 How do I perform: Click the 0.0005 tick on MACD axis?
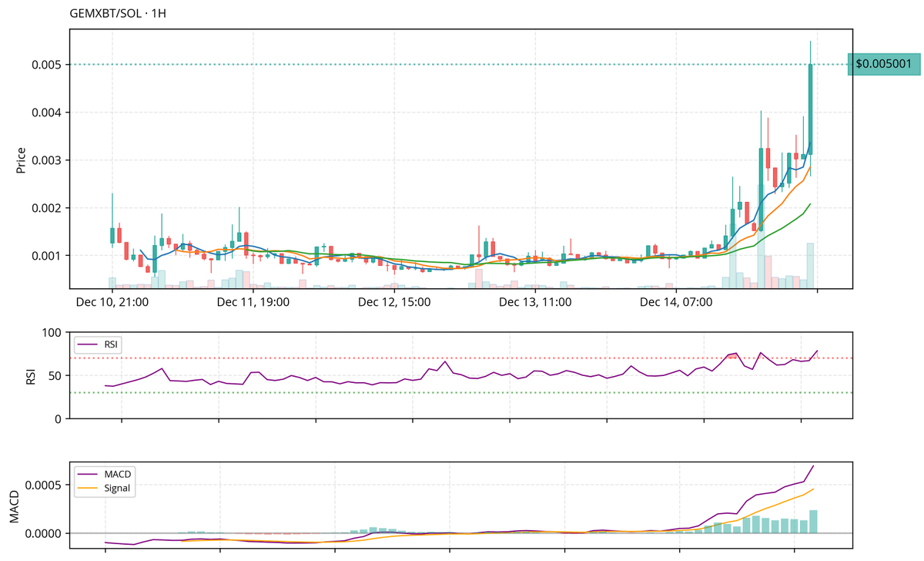(x=43, y=485)
